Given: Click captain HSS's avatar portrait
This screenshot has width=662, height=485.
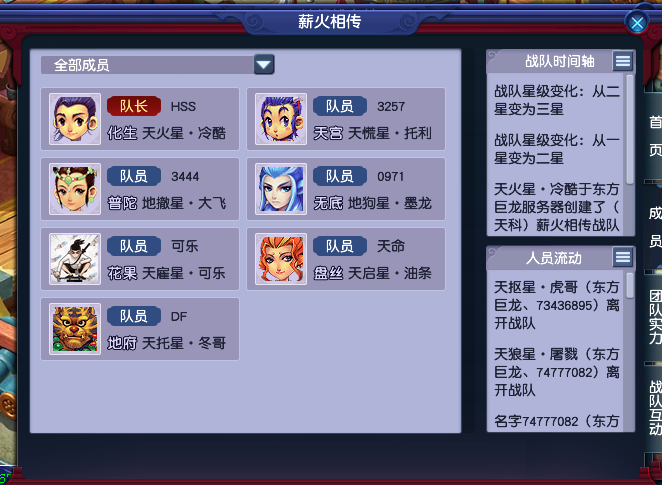Looking at the screenshot, I should click(x=75, y=119).
